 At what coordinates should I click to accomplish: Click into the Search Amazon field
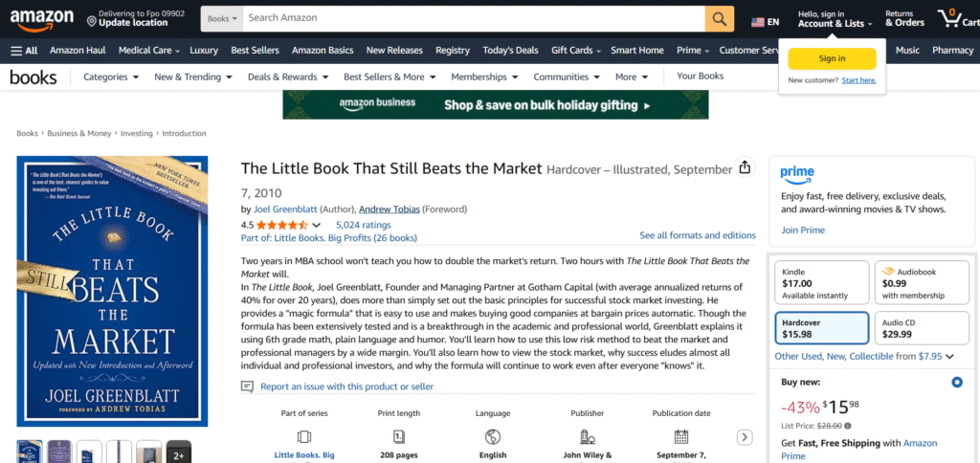point(474,18)
